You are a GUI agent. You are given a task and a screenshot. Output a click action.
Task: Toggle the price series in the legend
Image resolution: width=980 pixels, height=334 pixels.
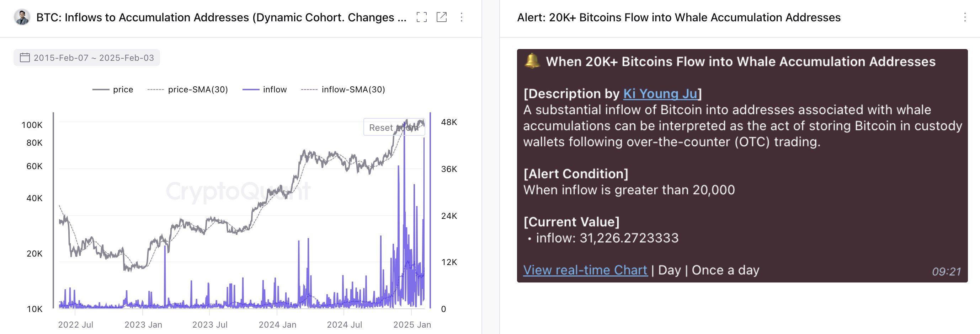tap(122, 89)
